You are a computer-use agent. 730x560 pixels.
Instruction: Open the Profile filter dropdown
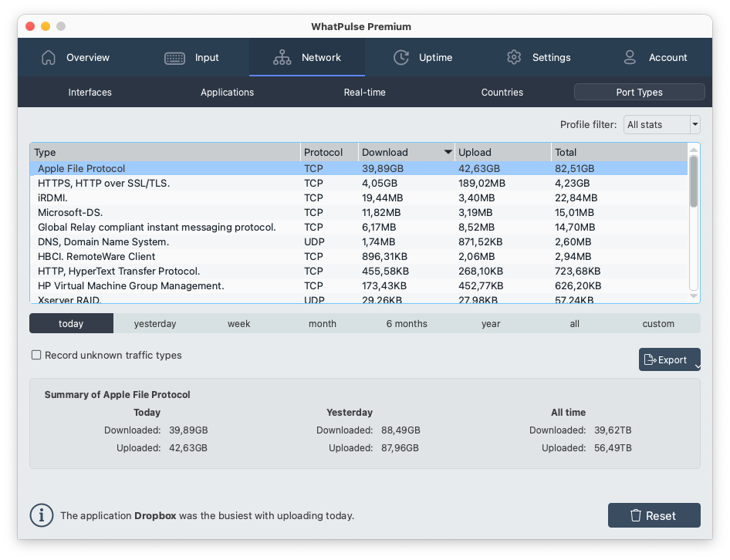point(661,124)
